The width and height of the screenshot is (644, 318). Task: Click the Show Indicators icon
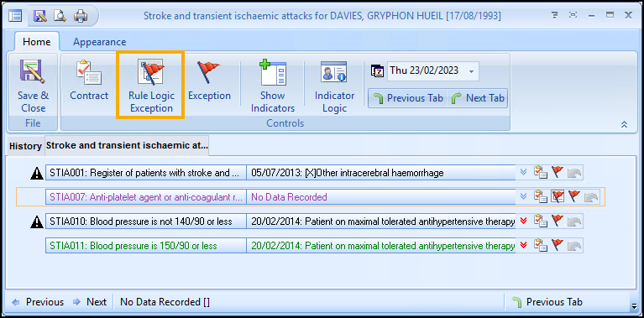click(273, 73)
